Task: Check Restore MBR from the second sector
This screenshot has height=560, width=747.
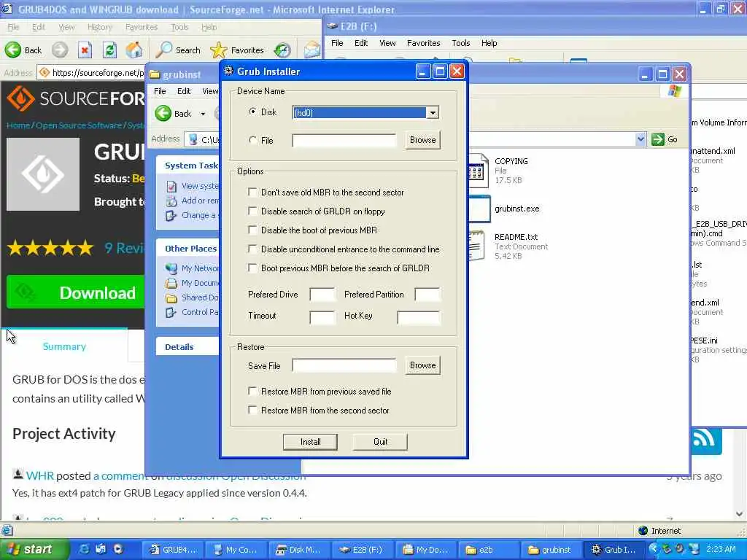Action: click(252, 411)
